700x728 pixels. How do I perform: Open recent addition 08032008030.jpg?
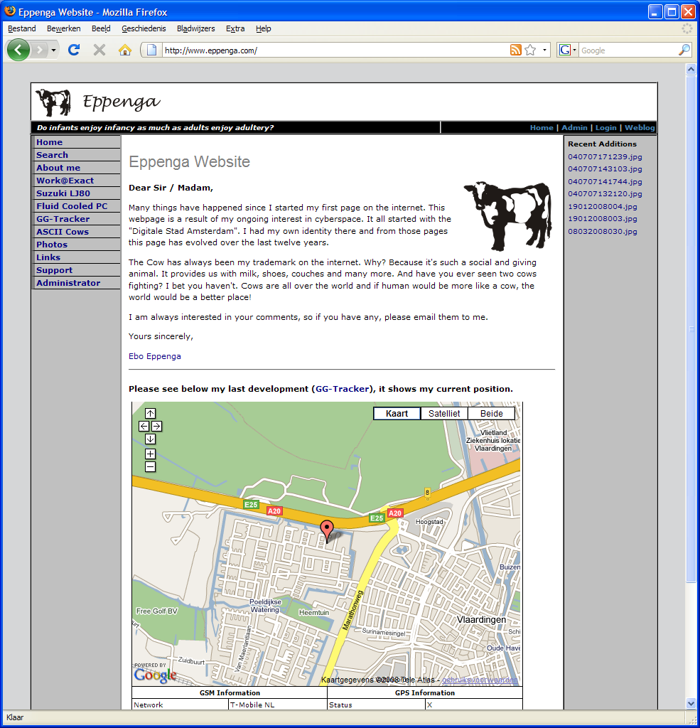pyautogui.click(x=603, y=231)
